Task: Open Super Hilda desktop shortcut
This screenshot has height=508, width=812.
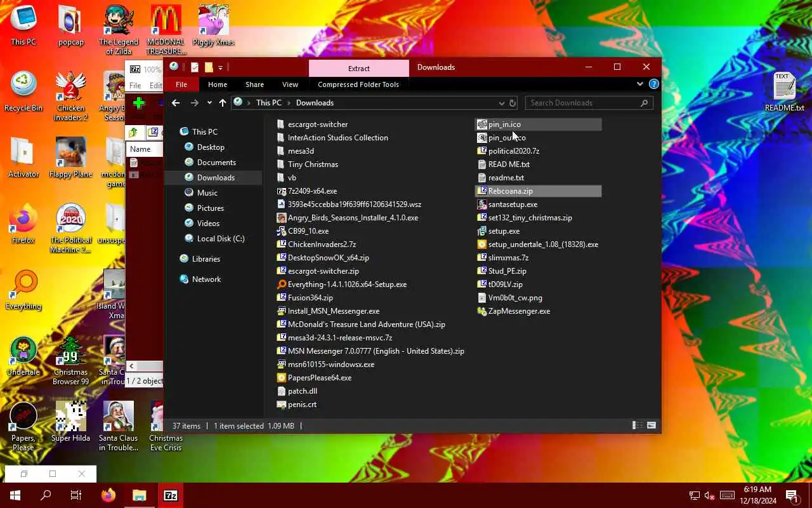Action: point(71,422)
